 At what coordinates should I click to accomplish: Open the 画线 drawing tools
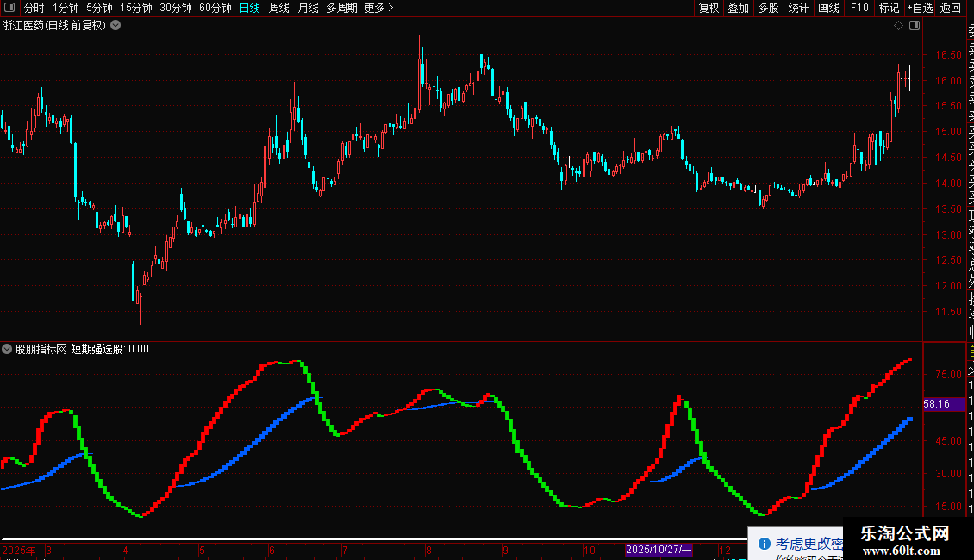point(828,8)
